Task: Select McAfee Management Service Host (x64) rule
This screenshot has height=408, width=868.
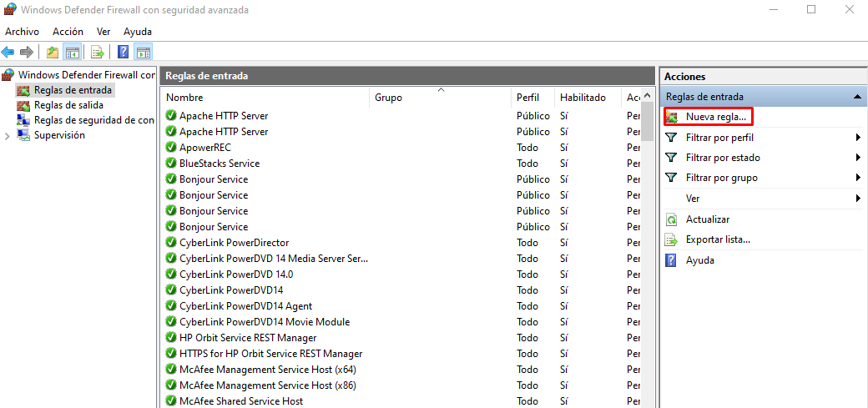Action: tap(401, 370)
